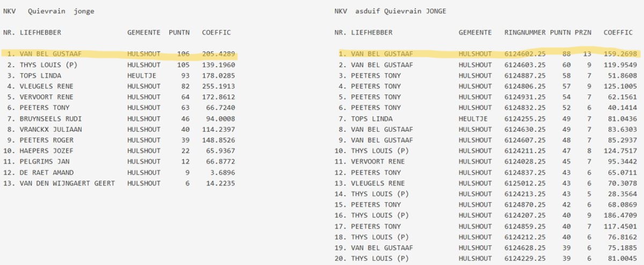Click the highlighted VAN BEL GUSTAAF row in left table
Viewport: 644px width, 265px height.
[52, 54]
